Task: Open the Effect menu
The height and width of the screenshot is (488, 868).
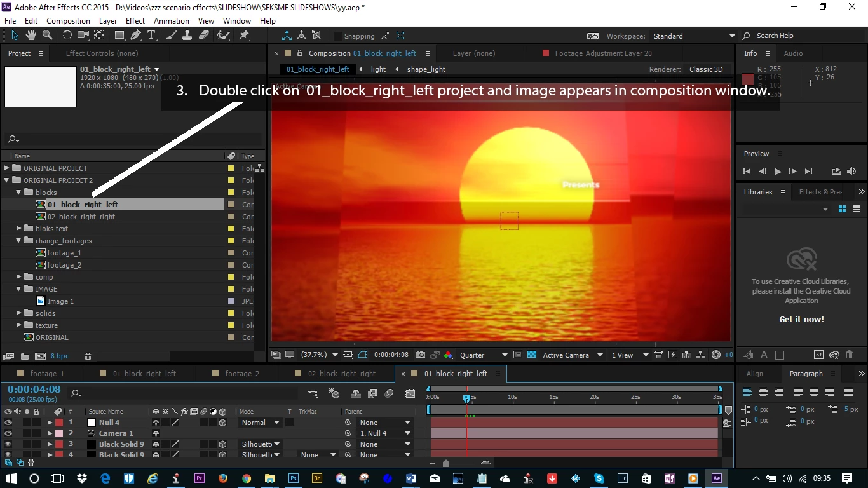Action: [x=135, y=21]
